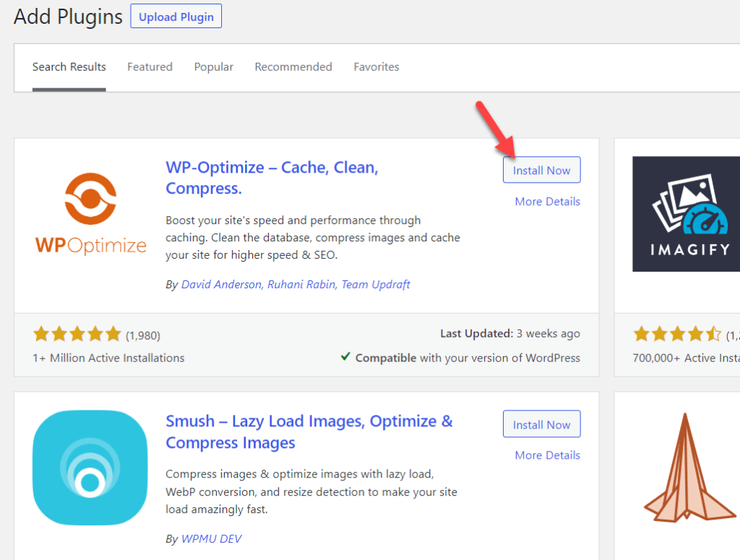Screen dimensions: 740x560
Task: Open the WP-Optimize plugin title link
Action: 272,178
